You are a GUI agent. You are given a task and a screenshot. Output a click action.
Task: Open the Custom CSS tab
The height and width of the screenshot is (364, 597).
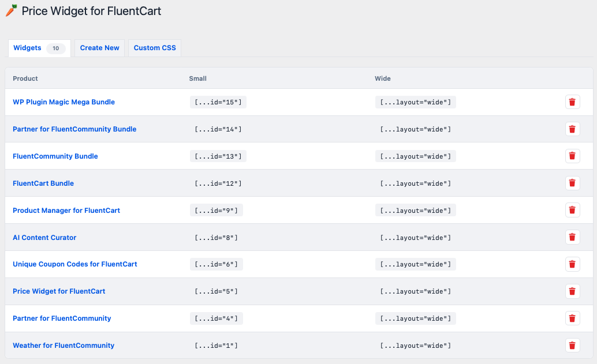click(155, 48)
